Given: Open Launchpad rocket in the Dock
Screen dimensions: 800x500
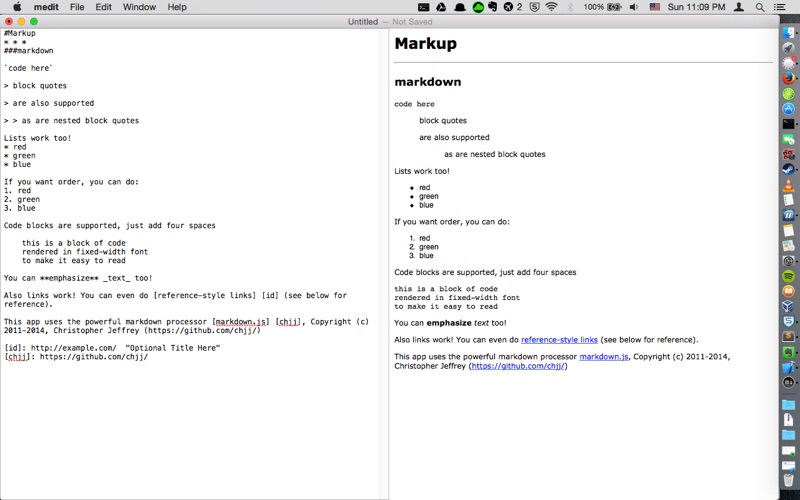Looking at the screenshot, I should 789,48.
